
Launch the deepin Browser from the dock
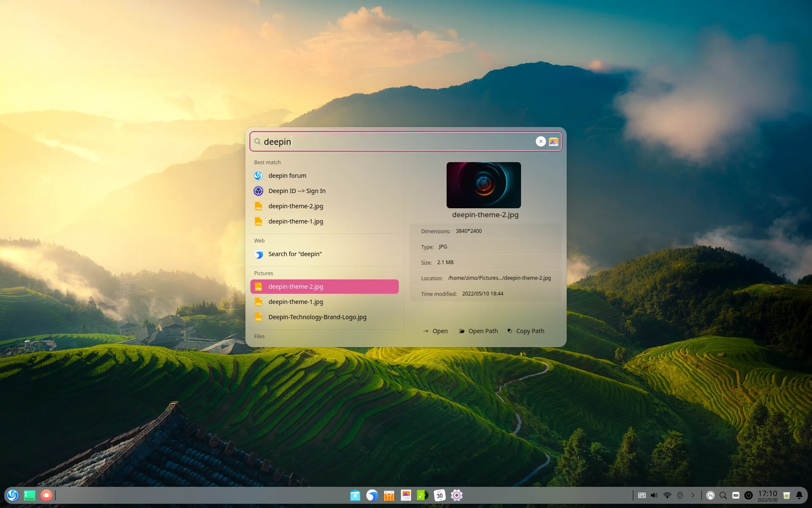[x=372, y=495]
